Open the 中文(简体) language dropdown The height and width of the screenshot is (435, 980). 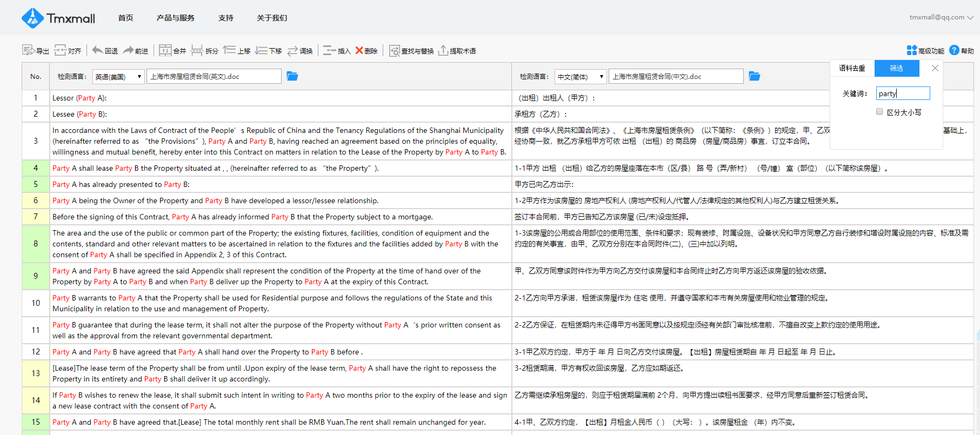tap(581, 77)
